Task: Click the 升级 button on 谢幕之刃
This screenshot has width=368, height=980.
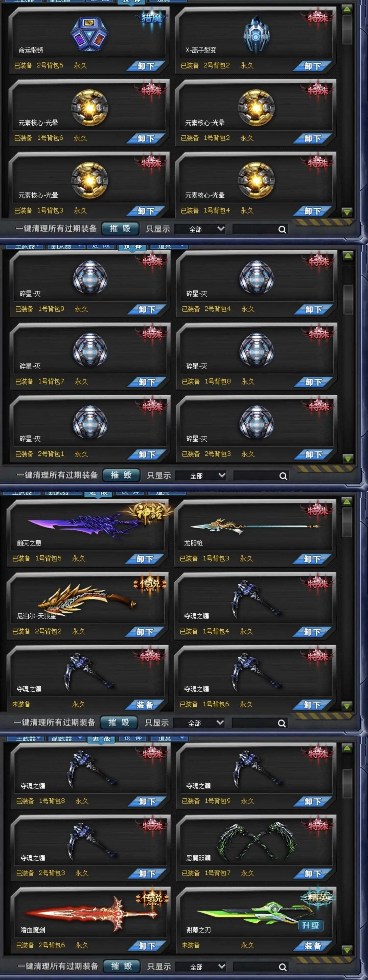Action: click(311, 925)
